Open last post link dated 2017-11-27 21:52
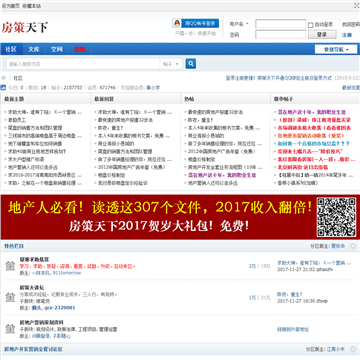360x360 pixels. (x=314, y=263)
